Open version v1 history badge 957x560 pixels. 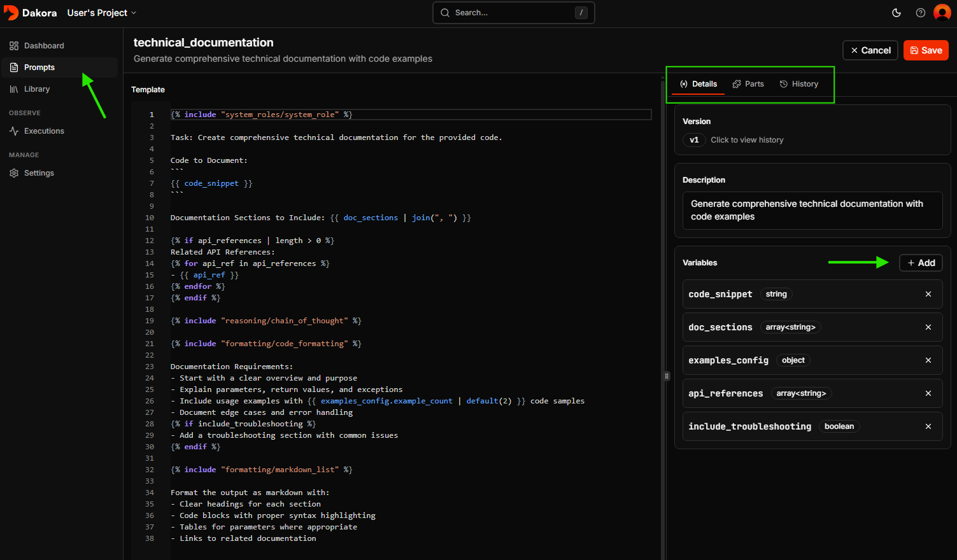pos(694,140)
